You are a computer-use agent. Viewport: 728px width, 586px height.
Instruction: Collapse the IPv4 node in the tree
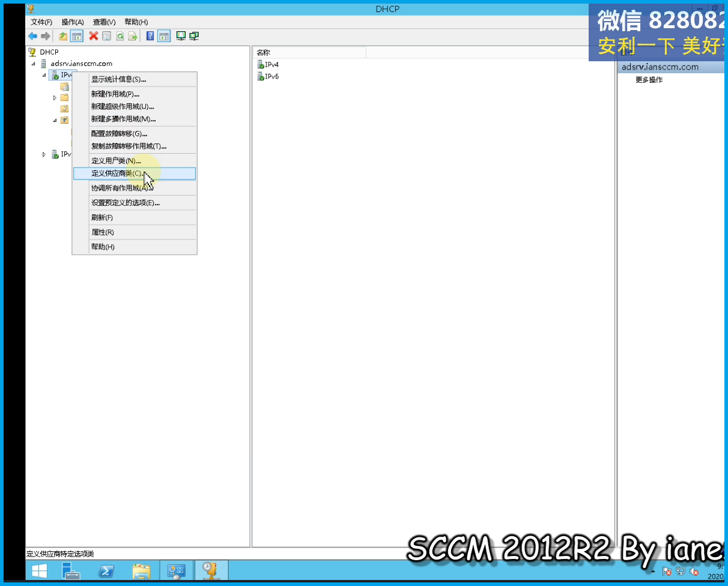click(44, 76)
